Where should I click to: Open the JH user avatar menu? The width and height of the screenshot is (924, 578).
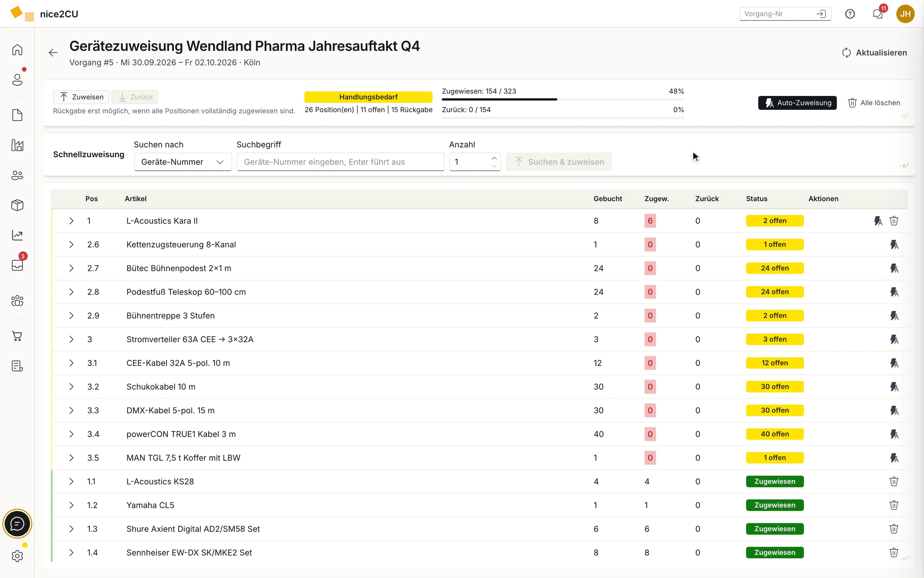tap(905, 14)
